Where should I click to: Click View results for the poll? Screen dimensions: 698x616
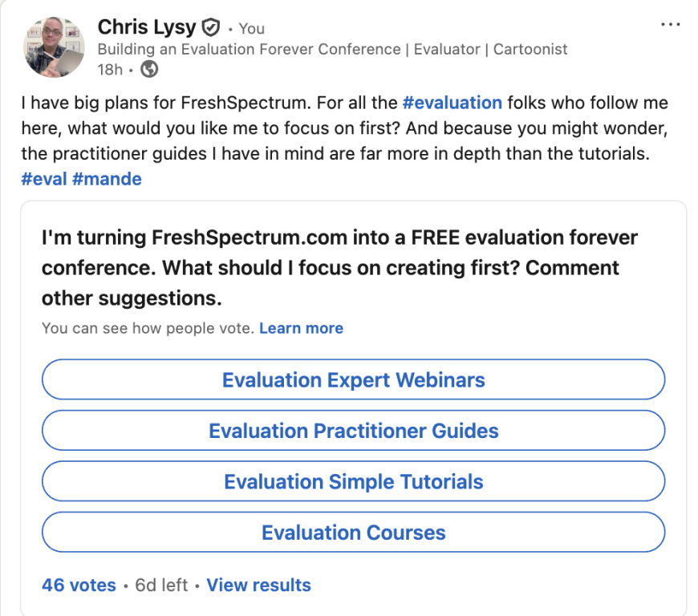pos(258,585)
